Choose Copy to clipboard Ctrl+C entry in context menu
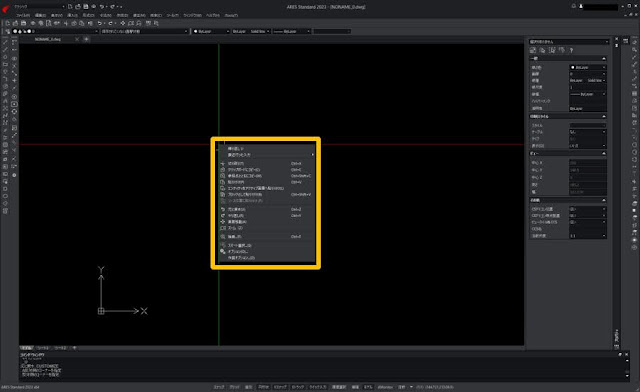Screen dimensions: 640x392 tap(267, 169)
